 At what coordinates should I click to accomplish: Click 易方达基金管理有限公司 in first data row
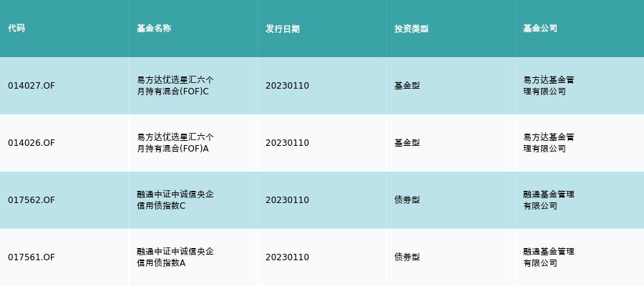[549, 86]
